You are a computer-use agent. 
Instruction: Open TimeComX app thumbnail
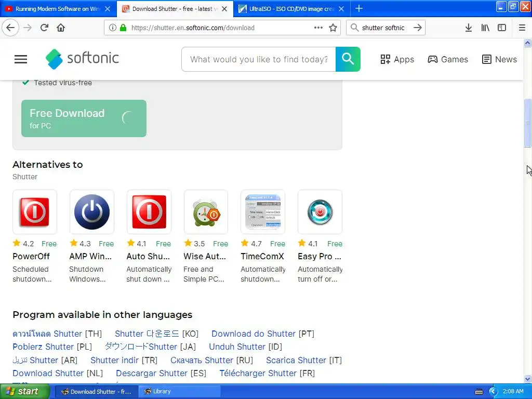click(x=263, y=212)
